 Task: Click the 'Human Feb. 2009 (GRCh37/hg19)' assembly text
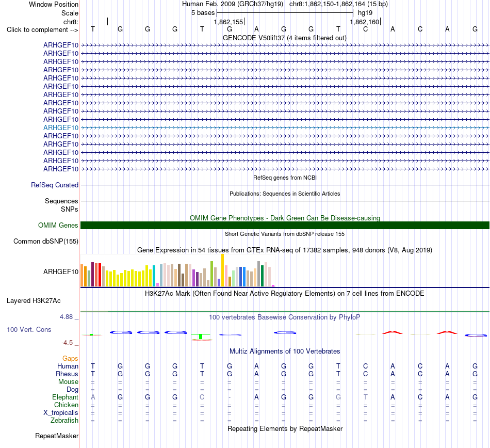click(233, 4)
